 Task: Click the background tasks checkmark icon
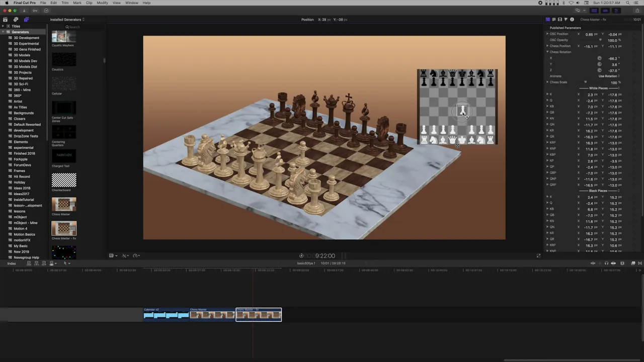(46, 11)
